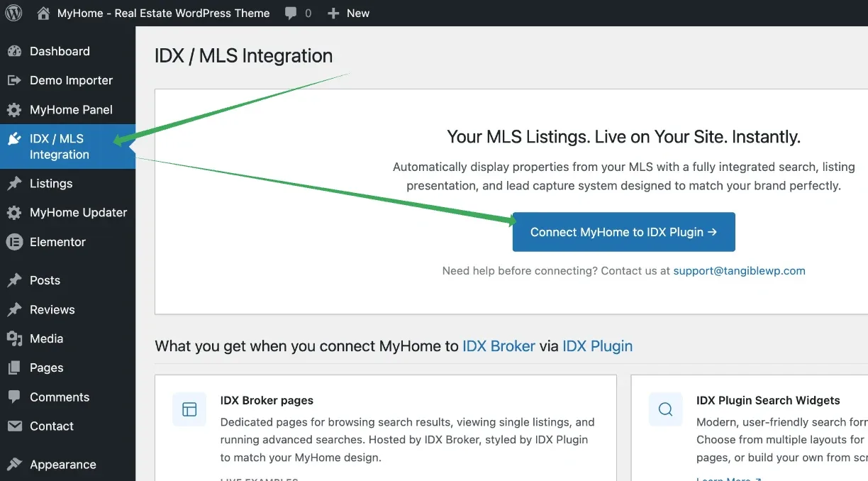Click the Contact envelope icon
Viewport: 868px width, 481px height.
tap(14, 426)
